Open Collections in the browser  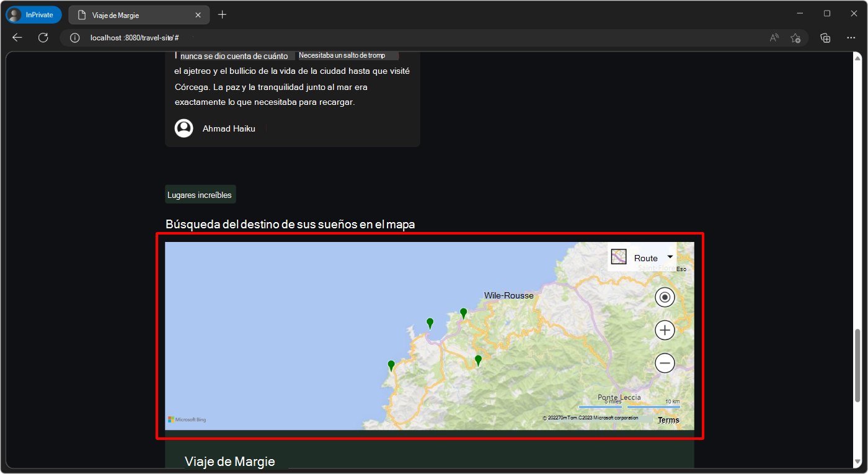coord(825,37)
